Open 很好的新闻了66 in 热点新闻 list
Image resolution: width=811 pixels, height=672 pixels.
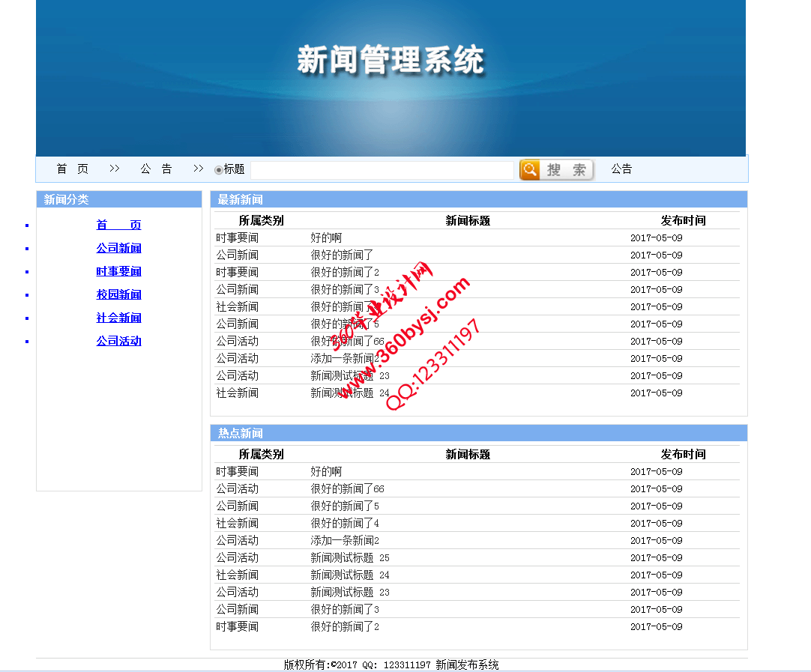(x=347, y=489)
